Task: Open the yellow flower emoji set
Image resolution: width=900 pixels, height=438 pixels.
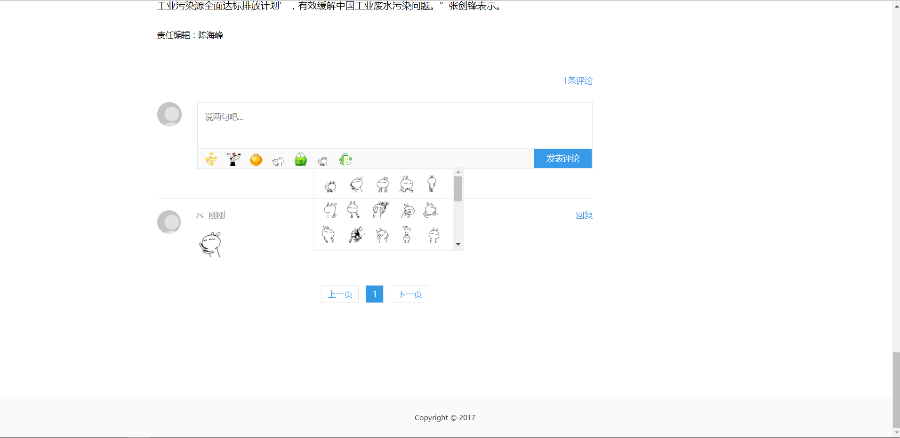Action: click(212, 159)
